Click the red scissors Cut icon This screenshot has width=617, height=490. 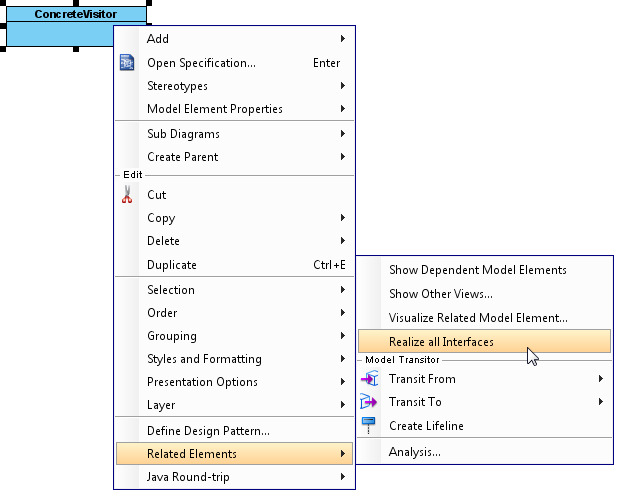(127, 194)
